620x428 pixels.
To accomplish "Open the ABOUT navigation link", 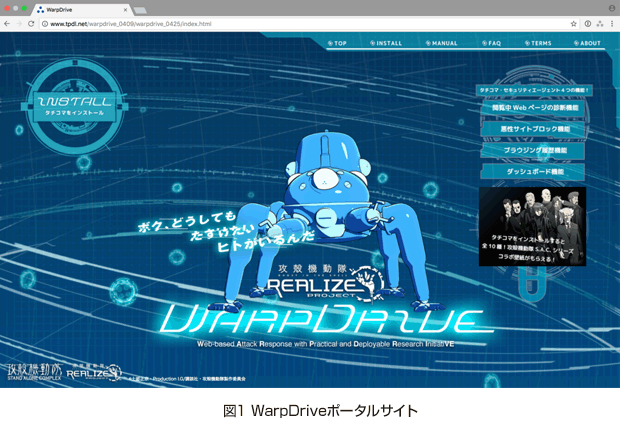I will (587, 43).
